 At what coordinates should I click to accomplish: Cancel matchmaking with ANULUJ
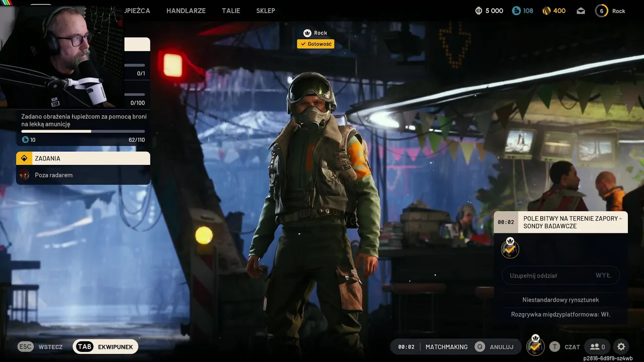point(502,347)
